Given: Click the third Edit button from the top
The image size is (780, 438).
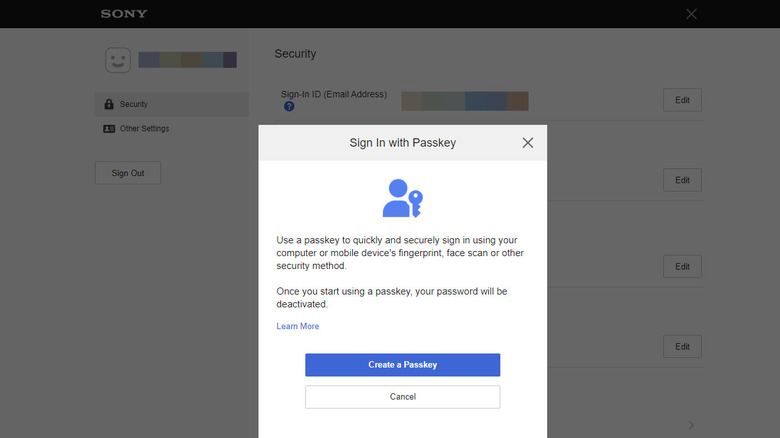Looking at the screenshot, I should coord(682,267).
